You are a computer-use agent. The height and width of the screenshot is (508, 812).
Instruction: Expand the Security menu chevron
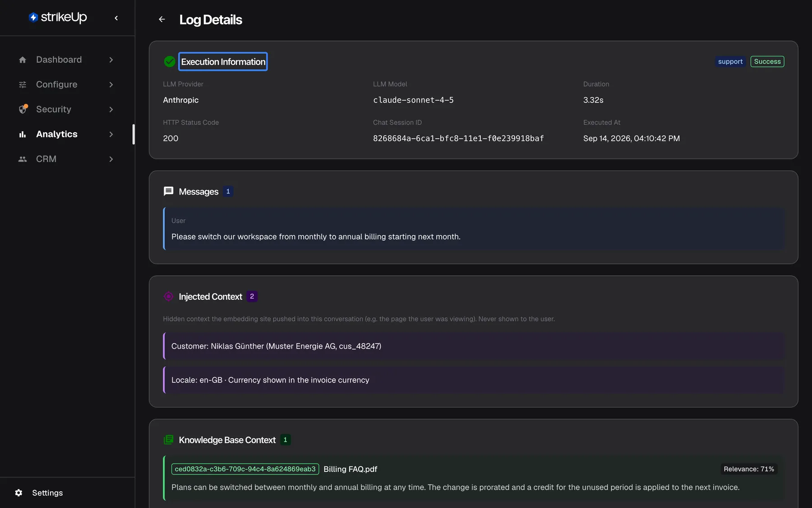[x=111, y=109]
